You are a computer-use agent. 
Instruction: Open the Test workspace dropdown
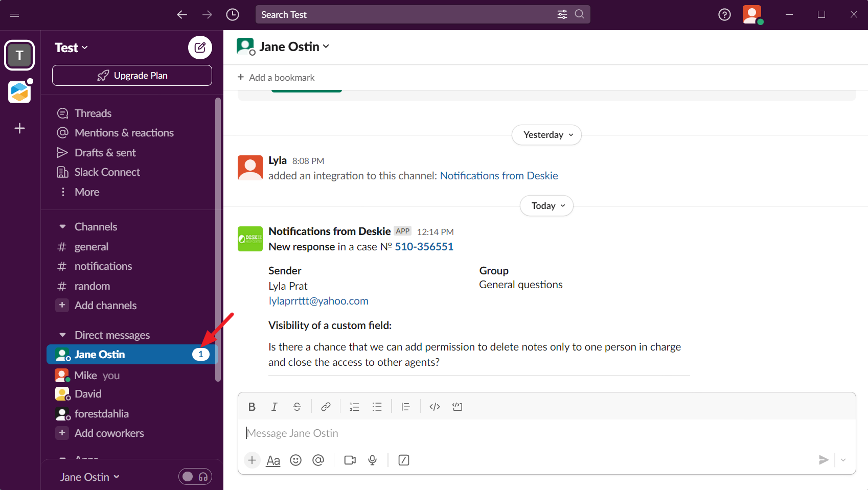(72, 48)
